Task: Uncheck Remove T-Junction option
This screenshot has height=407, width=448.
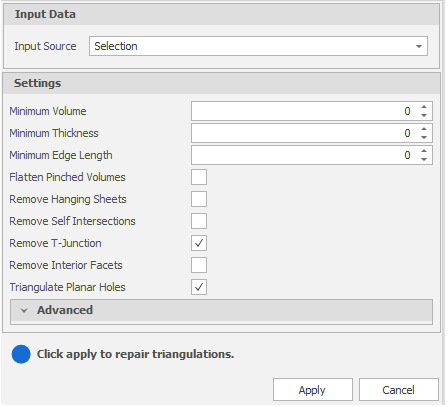Action: [x=199, y=243]
